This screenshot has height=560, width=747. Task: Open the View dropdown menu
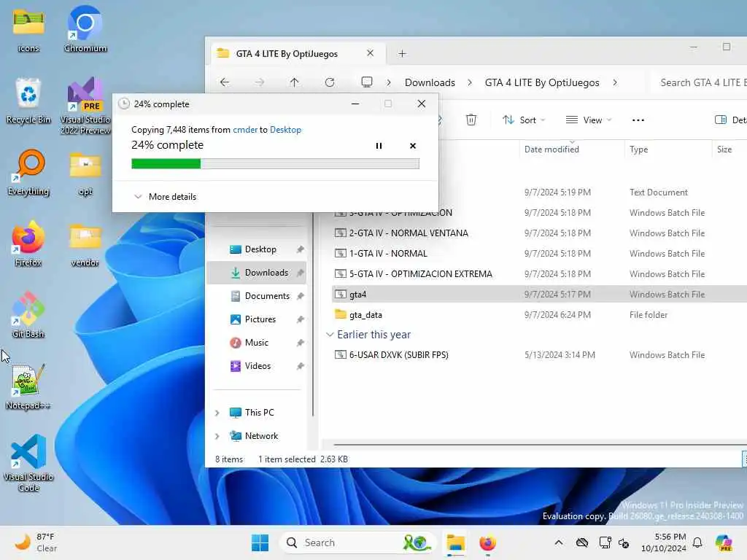tap(589, 120)
